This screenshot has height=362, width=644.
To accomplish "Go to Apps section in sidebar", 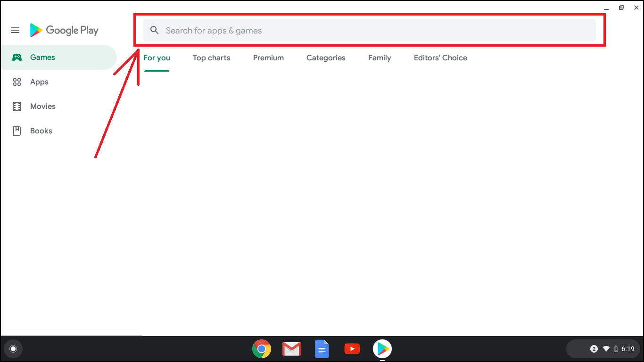I will point(39,82).
